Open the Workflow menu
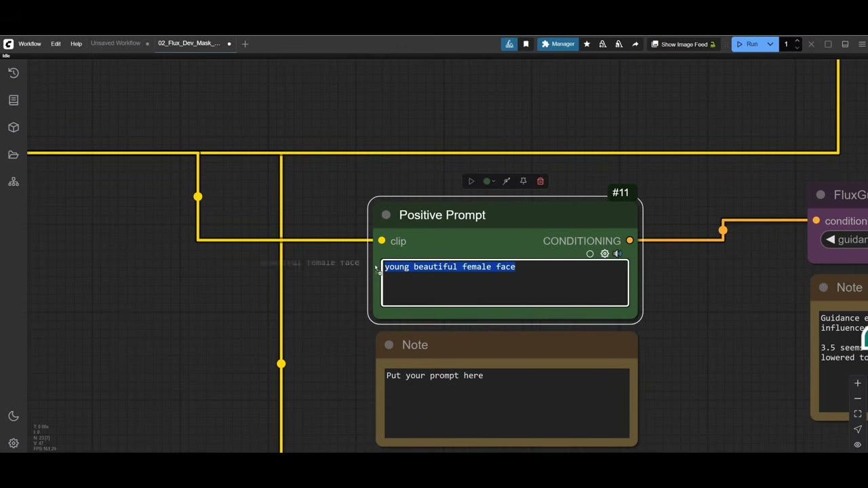This screenshot has width=868, height=488. tap(30, 44)
